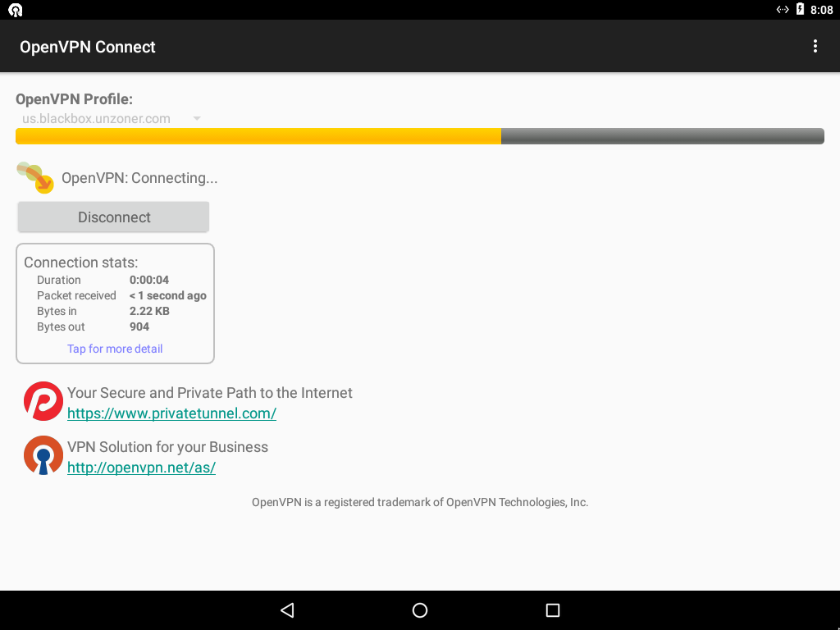
Task: Click 'Your Secure and Private Path' text
Action: point(209,393)
